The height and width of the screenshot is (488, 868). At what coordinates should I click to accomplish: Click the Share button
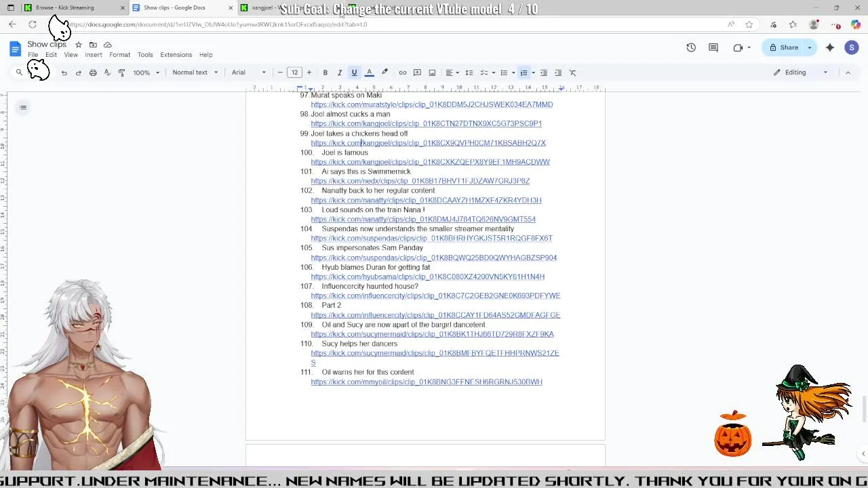[783, 47]
